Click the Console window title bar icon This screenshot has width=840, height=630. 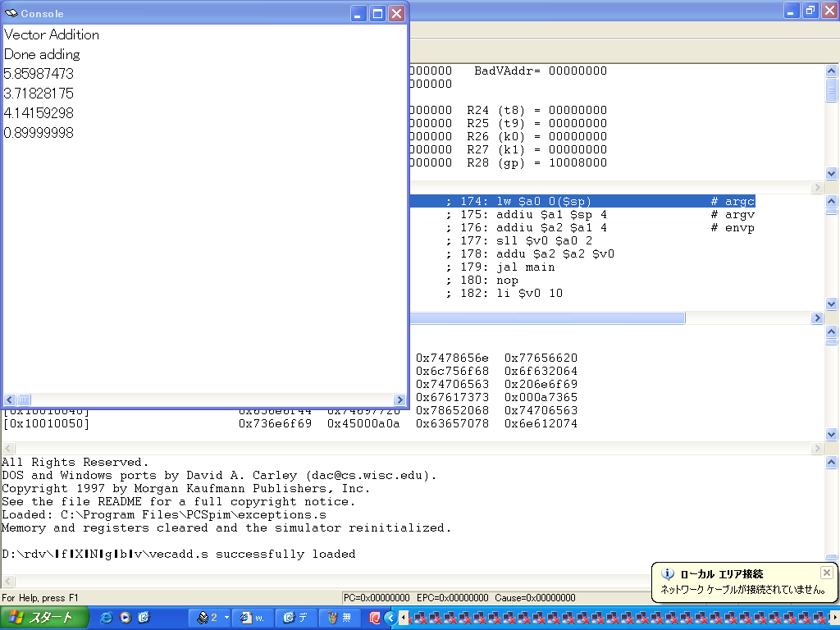11,13
